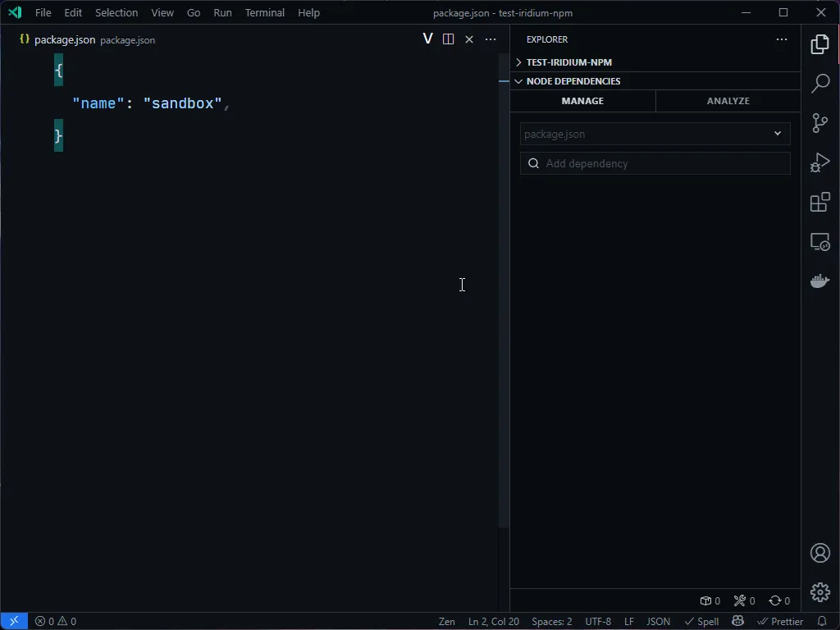Screen dimensions: 840x630
Task: Toggle the Split Editor layout icon
Action: click(x=447, y=39)
